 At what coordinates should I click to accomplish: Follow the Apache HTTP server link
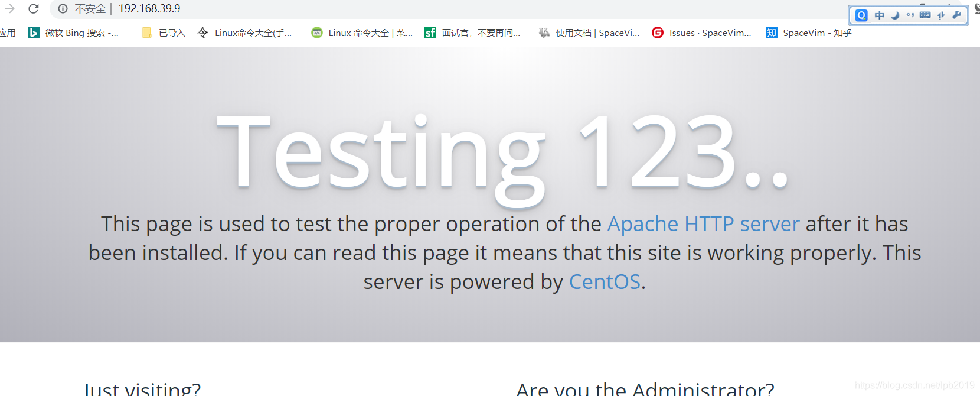(704, 224)
